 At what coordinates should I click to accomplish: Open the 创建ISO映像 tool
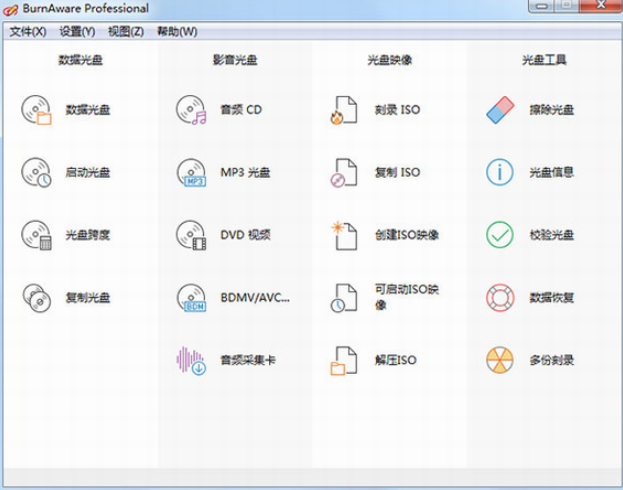344,235
